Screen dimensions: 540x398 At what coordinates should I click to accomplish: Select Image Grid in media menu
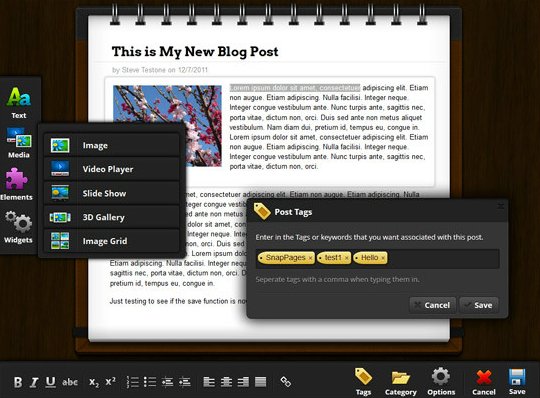click(x=112, y=241)
